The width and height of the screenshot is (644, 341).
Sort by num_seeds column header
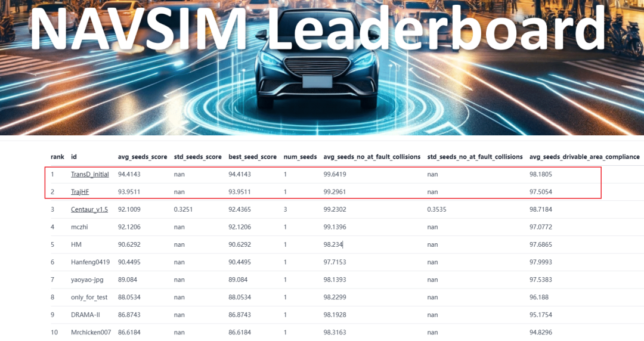(x=300, y=157)
